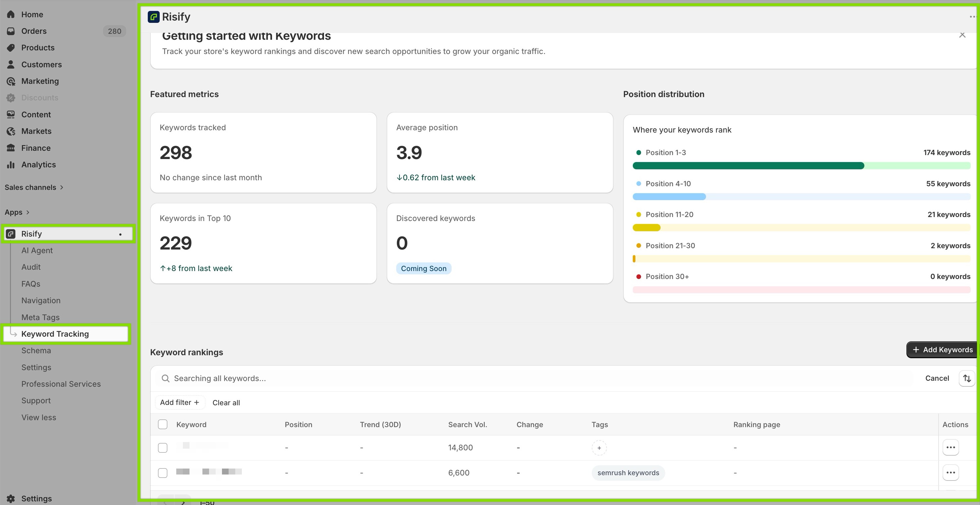Open Navigation in Risify menu
This screenshot has width=980, height=505.
click(41, 301)
